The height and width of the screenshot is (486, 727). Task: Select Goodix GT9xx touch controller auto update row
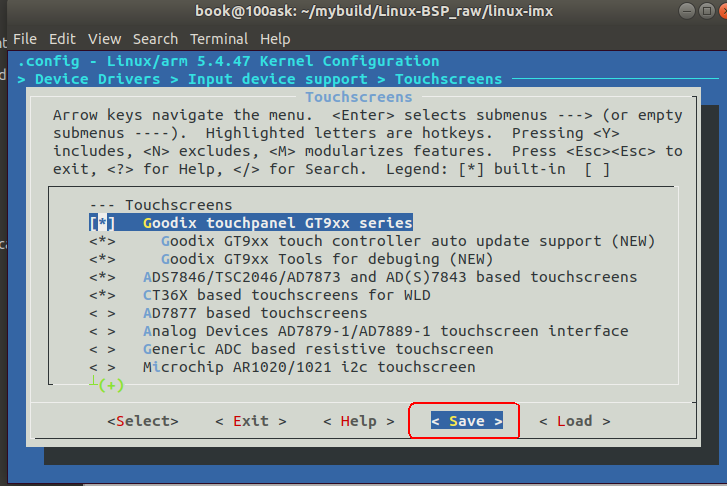click(x=372, y=241)
